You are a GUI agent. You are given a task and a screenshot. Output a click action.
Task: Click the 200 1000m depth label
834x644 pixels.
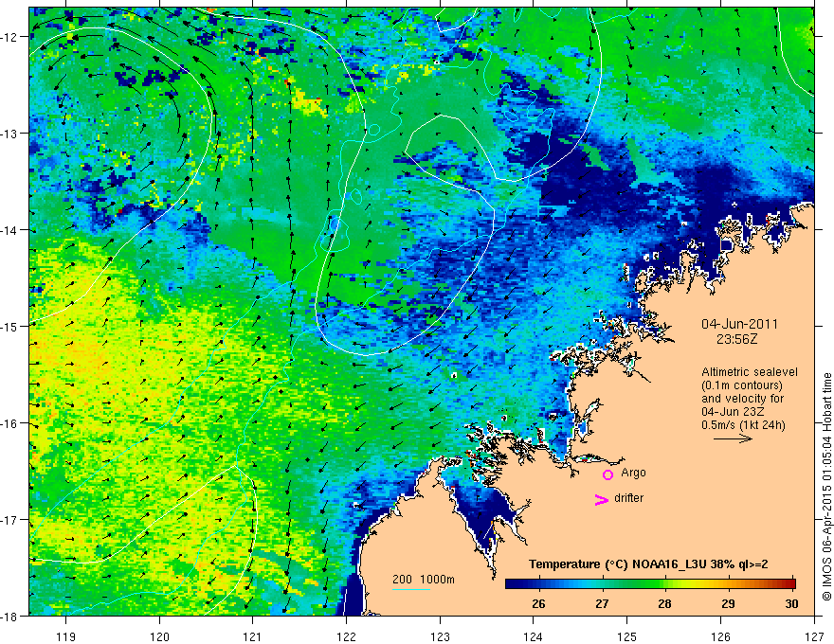(x=424, y=580)
